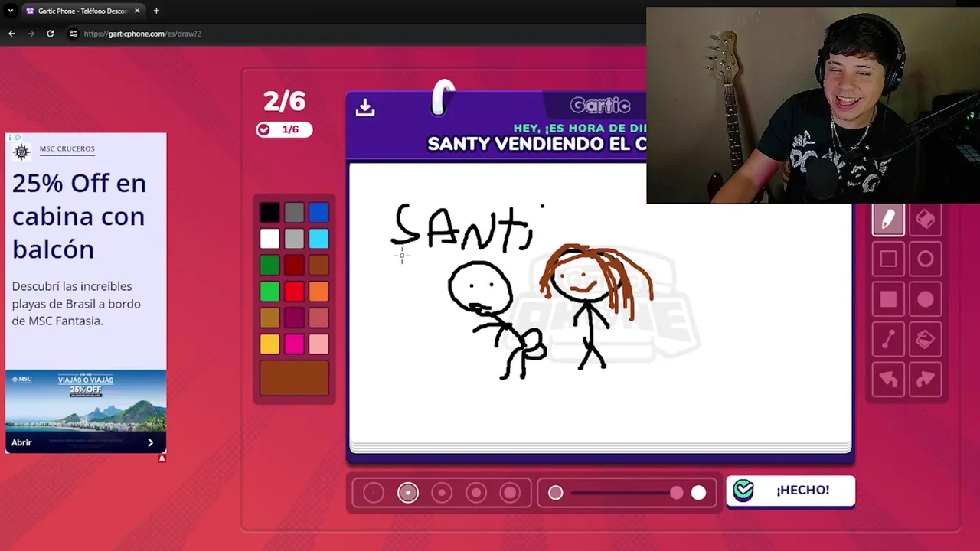Undo the last stroke

888,380
